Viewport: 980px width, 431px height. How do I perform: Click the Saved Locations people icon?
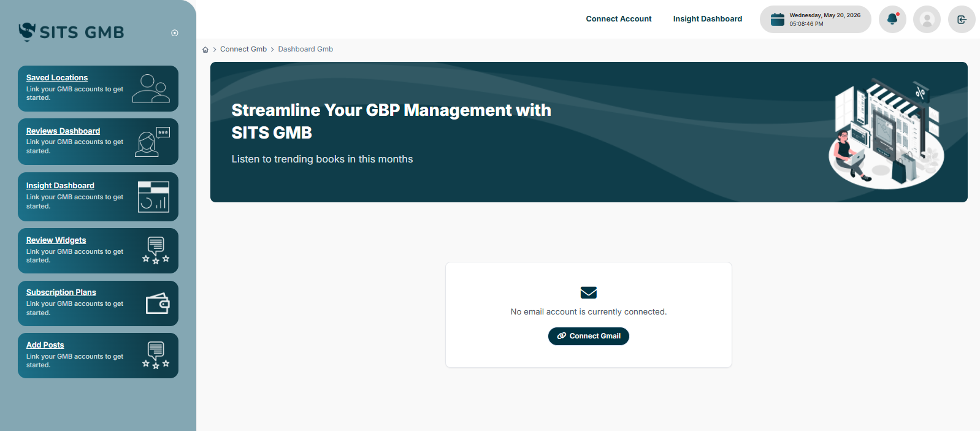[151, 88]
